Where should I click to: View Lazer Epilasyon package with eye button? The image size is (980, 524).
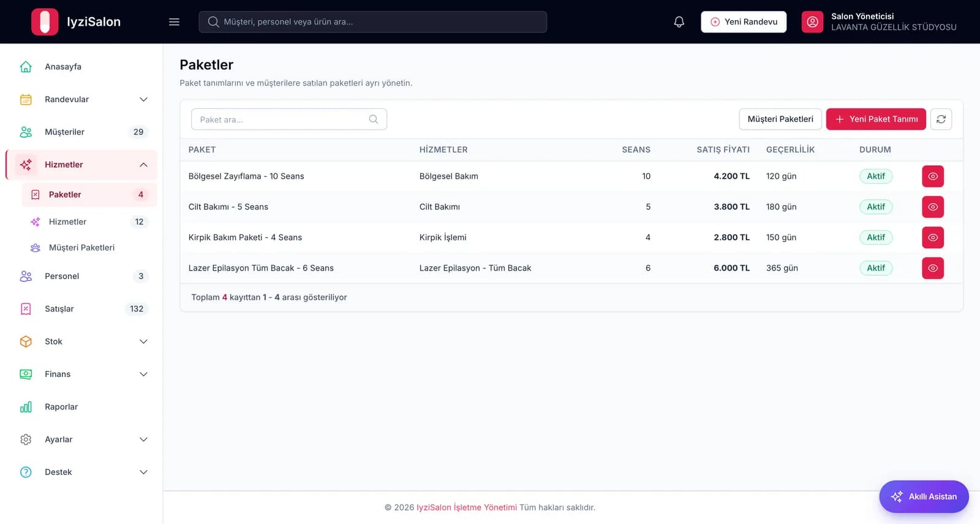click(x=933, y=268)
